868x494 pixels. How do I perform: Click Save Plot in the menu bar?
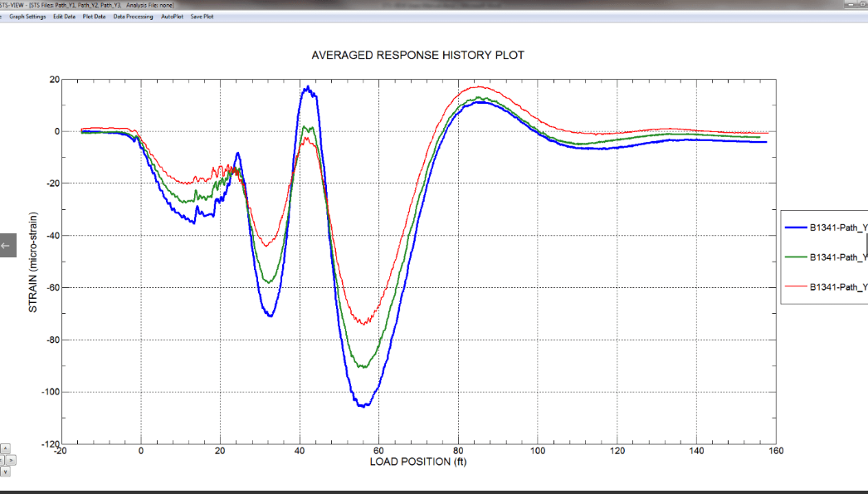202,17
